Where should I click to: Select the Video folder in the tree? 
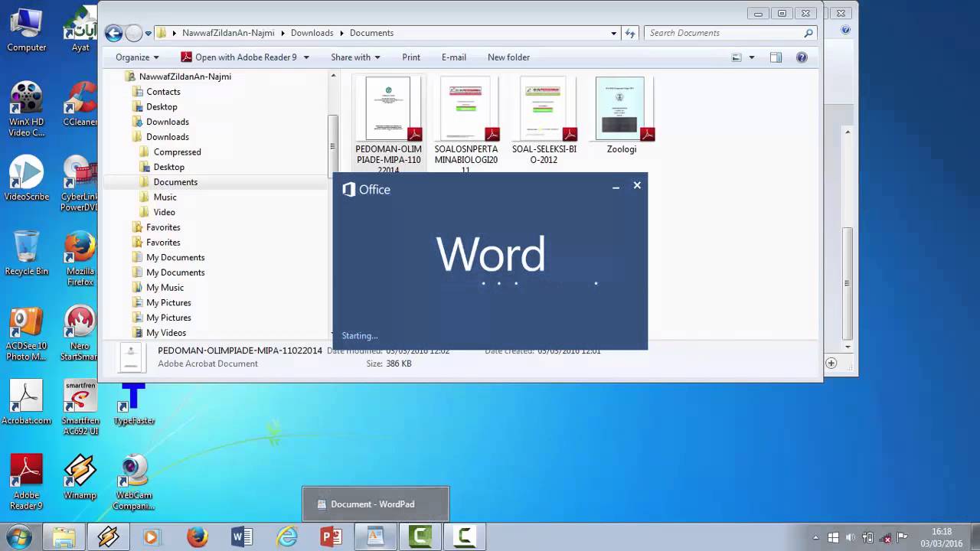pos(164,212)
